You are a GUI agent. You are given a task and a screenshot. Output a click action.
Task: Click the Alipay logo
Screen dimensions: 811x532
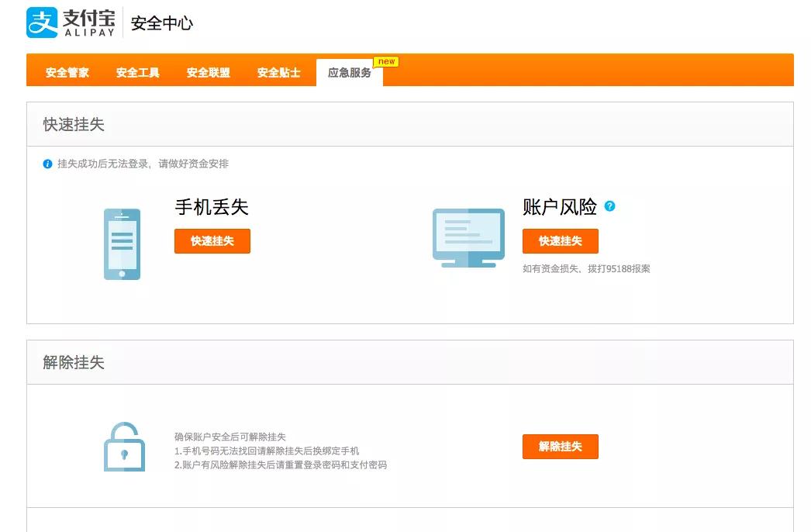[43, 22]
